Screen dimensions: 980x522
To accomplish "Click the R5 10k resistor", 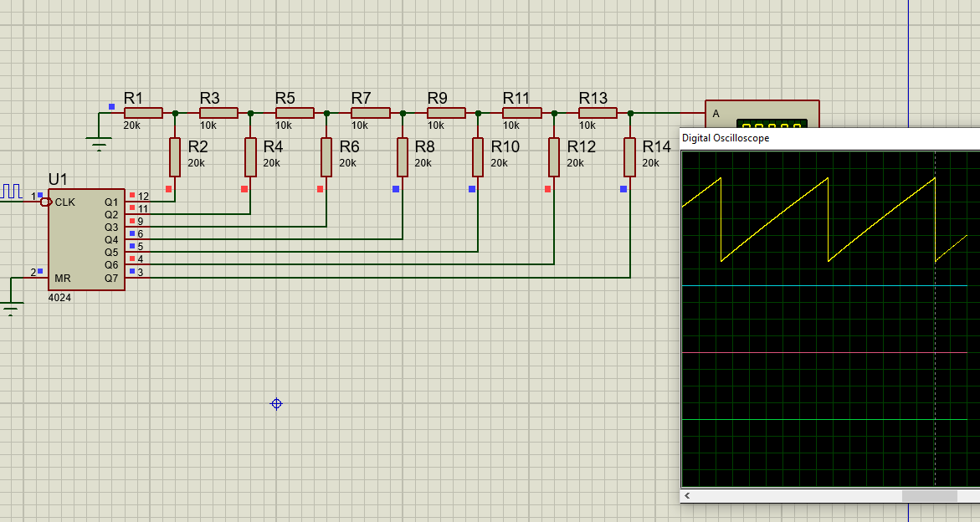I will [x=295, y=113].
